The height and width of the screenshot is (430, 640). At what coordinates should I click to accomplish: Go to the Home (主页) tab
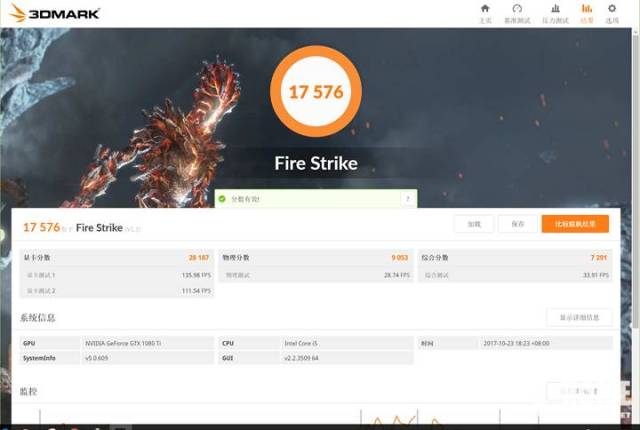(x=485, y=13)
